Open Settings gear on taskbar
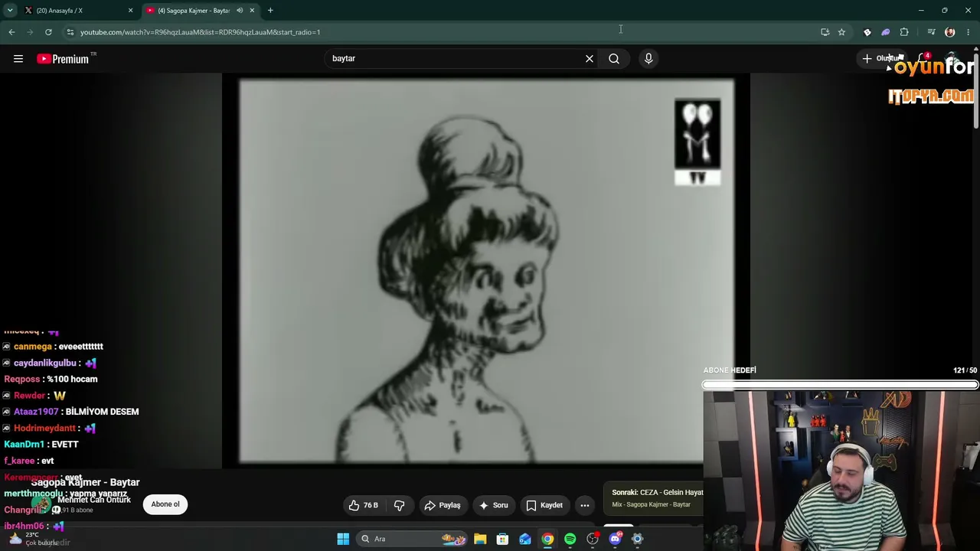Viewport: 980px width, 551px height. click(638, 539)
